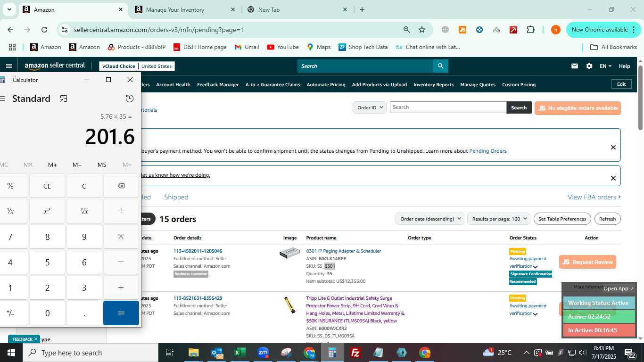Click the Tripp Lite power strip thumbnail
Viewport: 644px width, 362px height.
(x=289, y=305)
